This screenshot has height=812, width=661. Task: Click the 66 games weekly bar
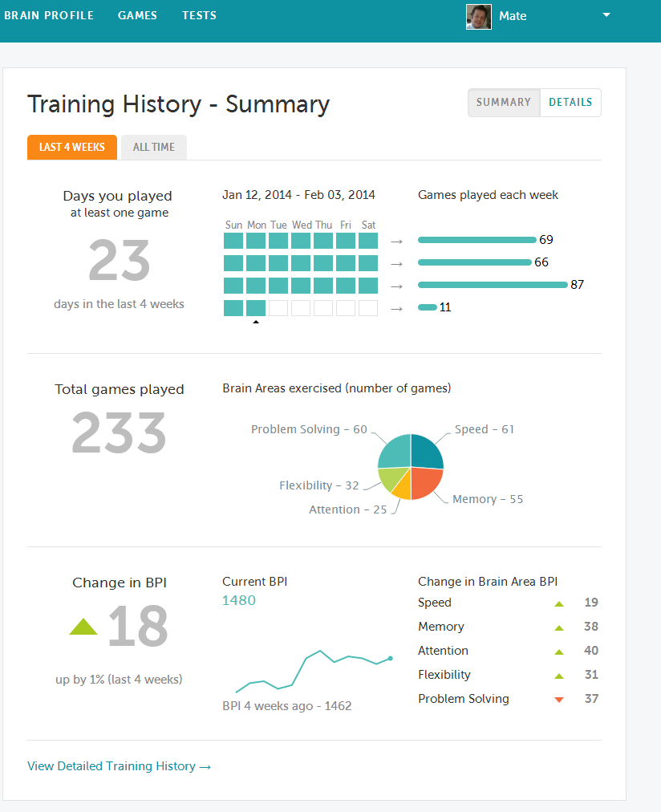(x=474, y=262)
